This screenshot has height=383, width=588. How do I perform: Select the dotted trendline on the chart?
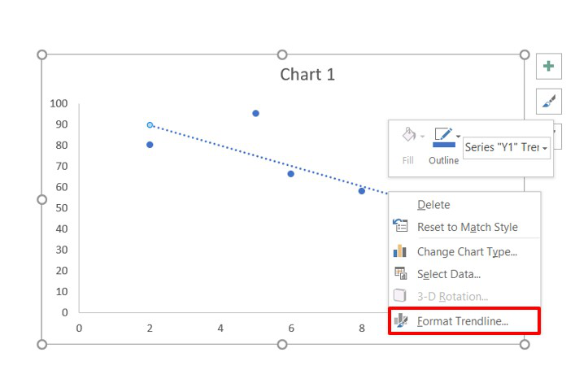(268, 159)
